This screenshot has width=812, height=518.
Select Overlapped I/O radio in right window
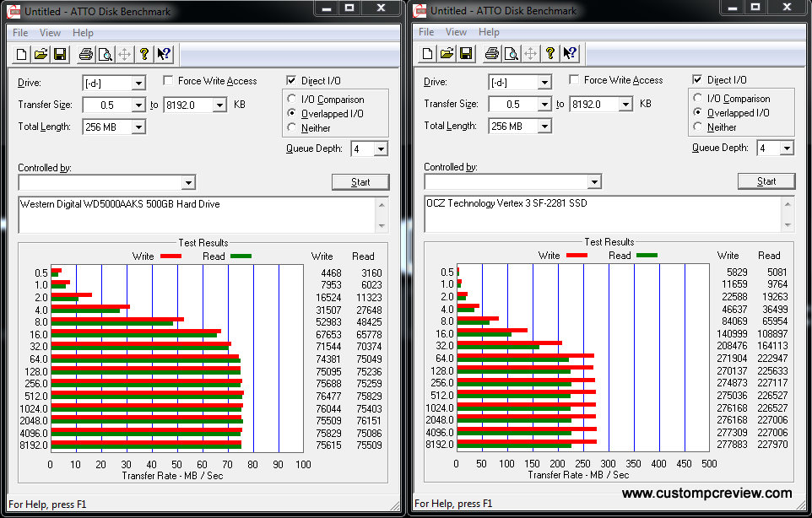pos(698,112)
